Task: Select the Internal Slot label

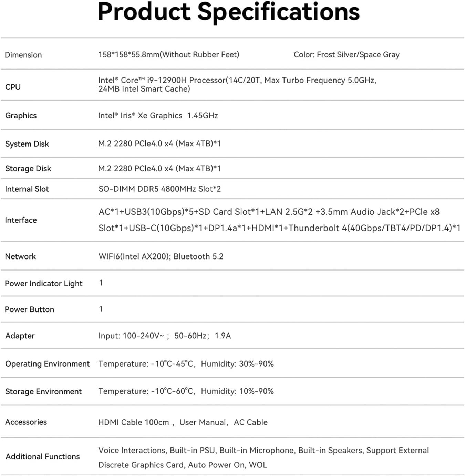Action: point(27,189)
